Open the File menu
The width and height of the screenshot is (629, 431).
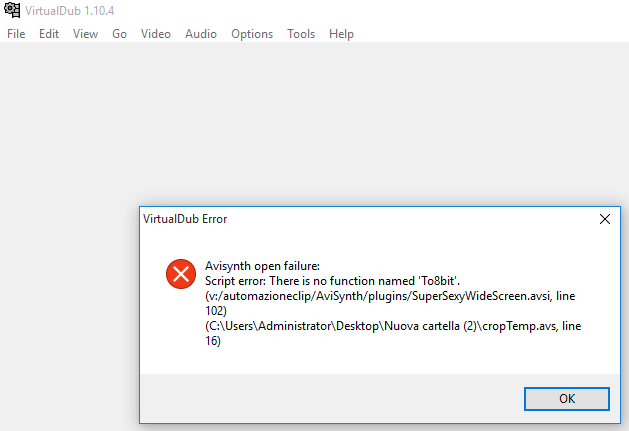pyautogui.click(x=16, y=34)
